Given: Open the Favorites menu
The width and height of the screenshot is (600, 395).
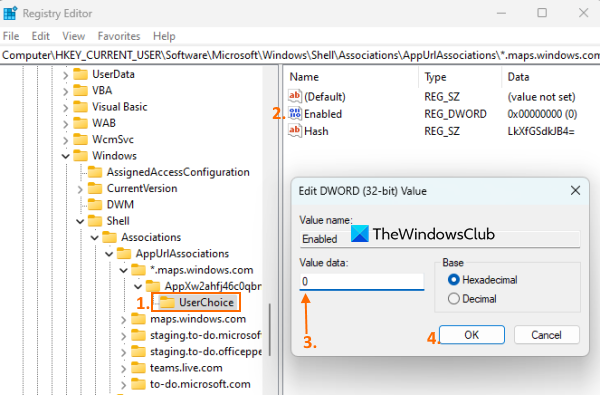Looking at the screenshot, I should click(x=119, y=36).
